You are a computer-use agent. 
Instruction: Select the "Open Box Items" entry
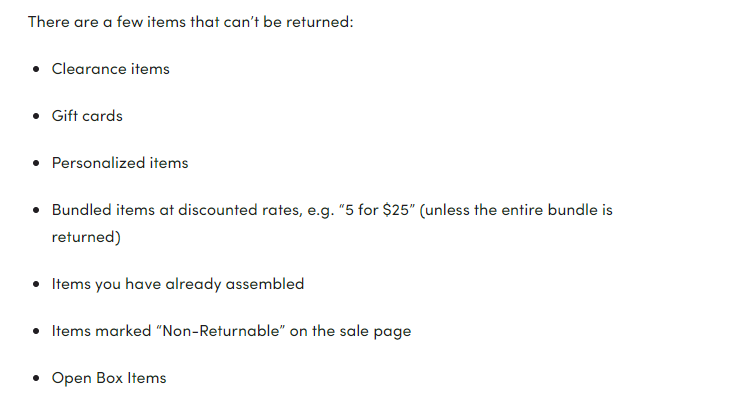109,378
